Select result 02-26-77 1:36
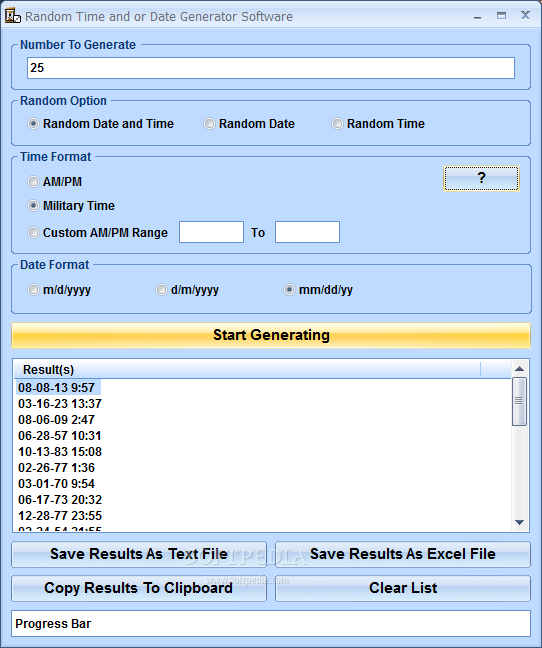 [x=57, y=468]
